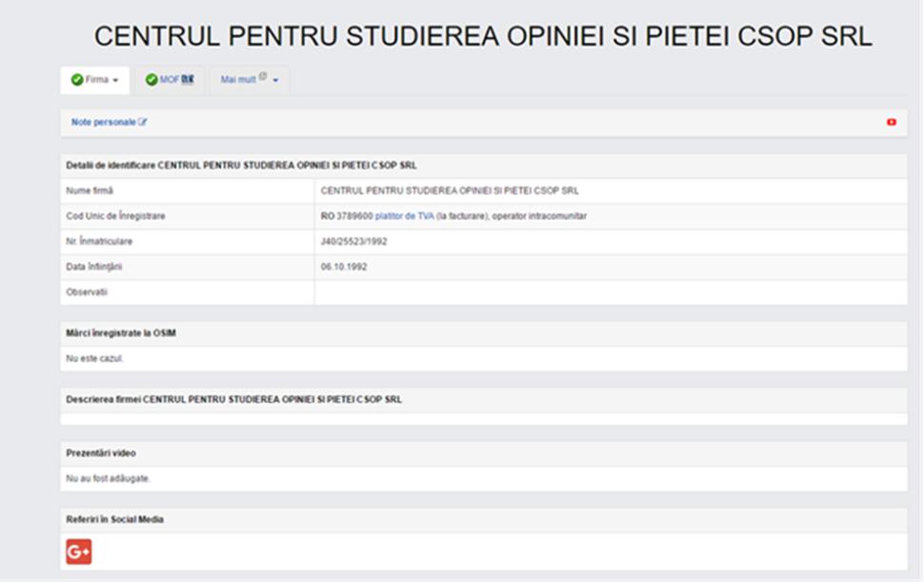
Task: Click the green checkmark on Firma tab
Action: coord(77,80)
